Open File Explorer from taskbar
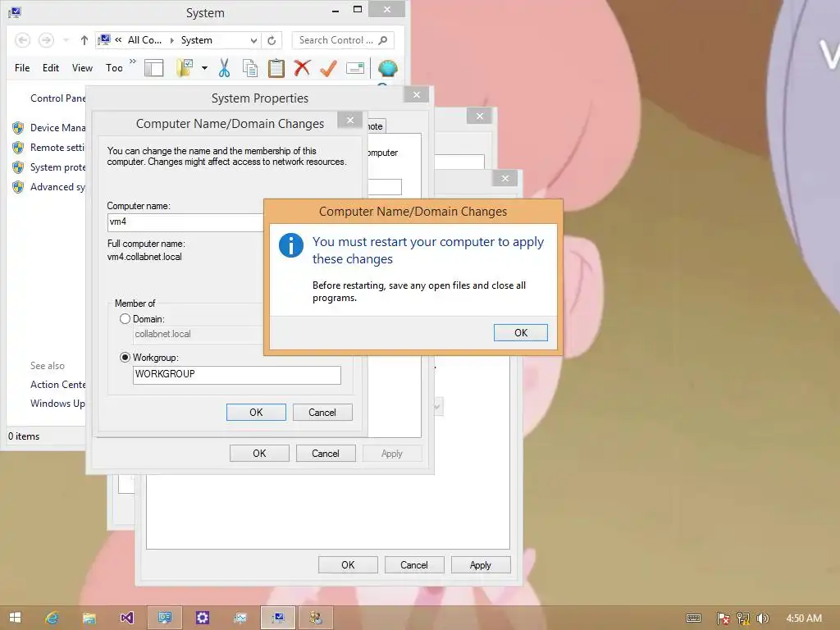Image resolution: width=840 pixels, height=630 pixels. click(89, 618)
